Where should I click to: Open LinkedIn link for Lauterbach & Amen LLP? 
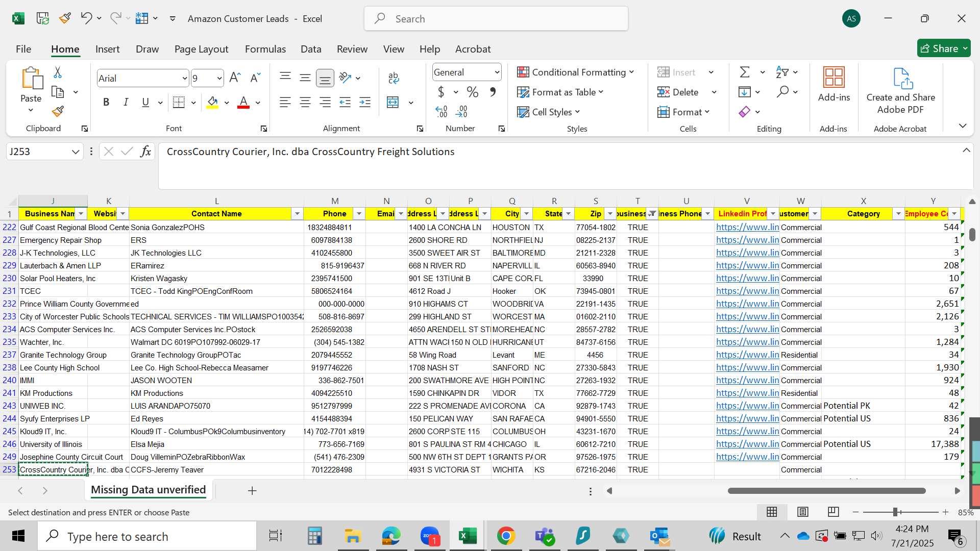pos(748,265)
